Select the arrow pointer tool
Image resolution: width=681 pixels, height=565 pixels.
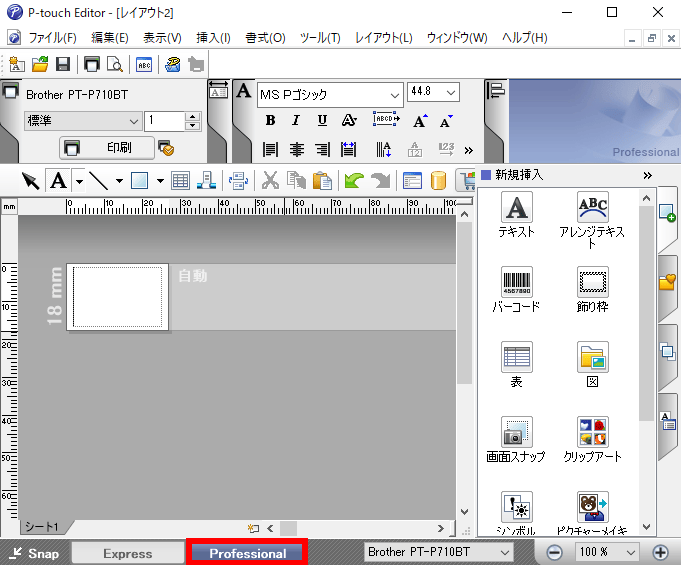(31, 181)
